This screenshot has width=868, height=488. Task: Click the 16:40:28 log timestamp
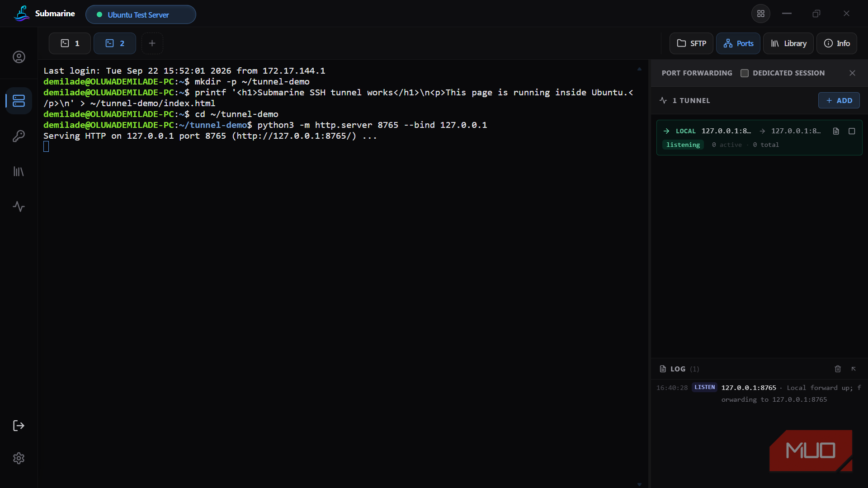pyautogui.click(x=672, y=388)
